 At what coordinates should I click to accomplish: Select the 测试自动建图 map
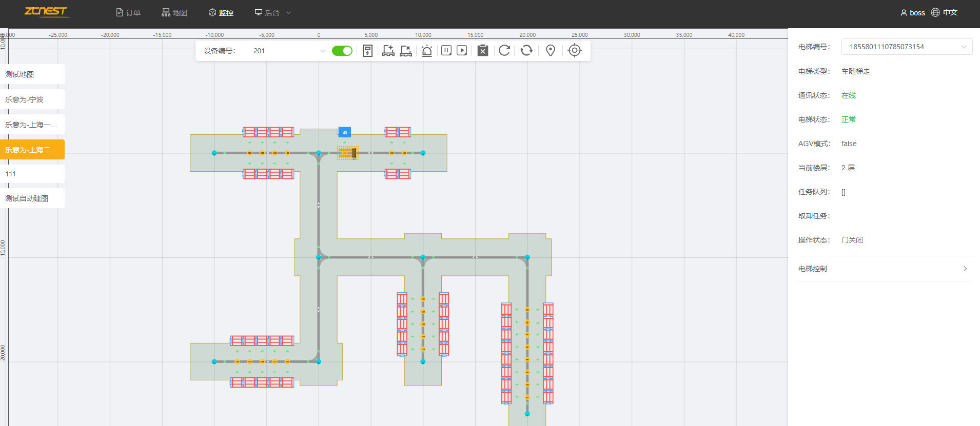click(32, 198)
